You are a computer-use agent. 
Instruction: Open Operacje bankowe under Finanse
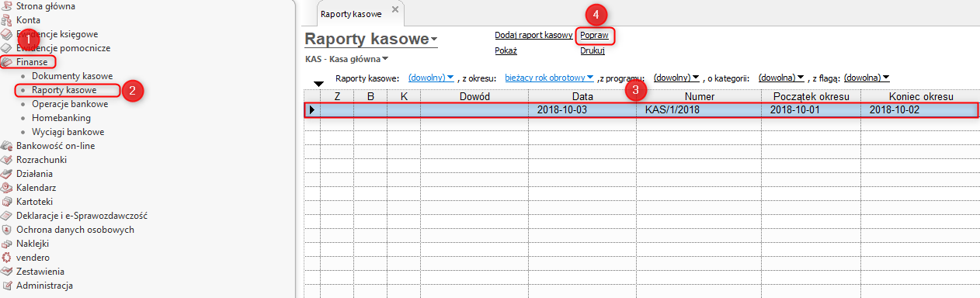70,104
